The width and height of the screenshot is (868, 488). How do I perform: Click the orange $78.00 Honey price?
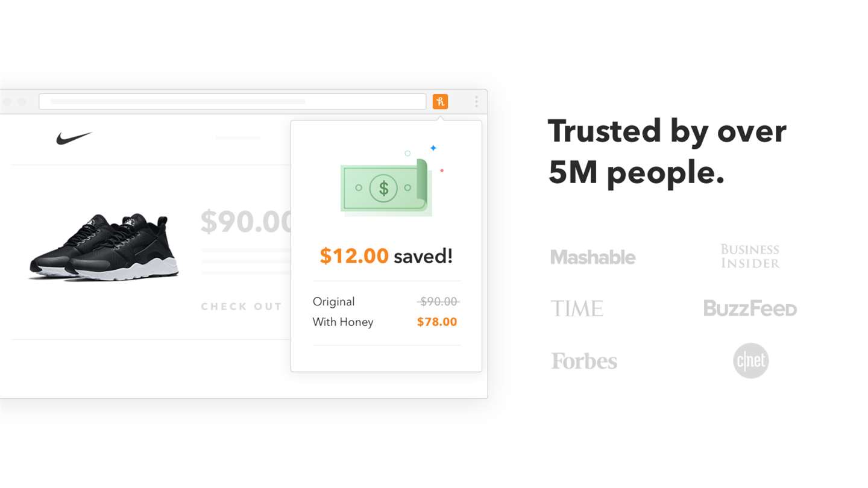(437, 322)
